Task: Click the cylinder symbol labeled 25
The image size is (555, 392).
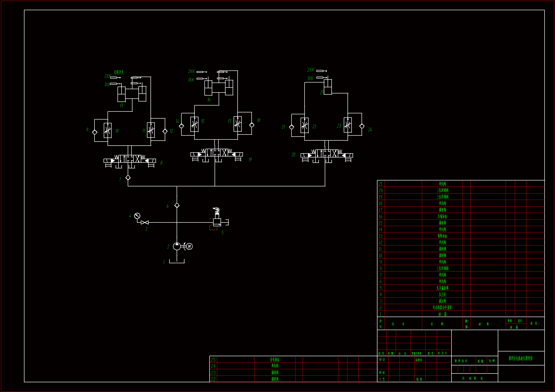Action: coord(328,87)
